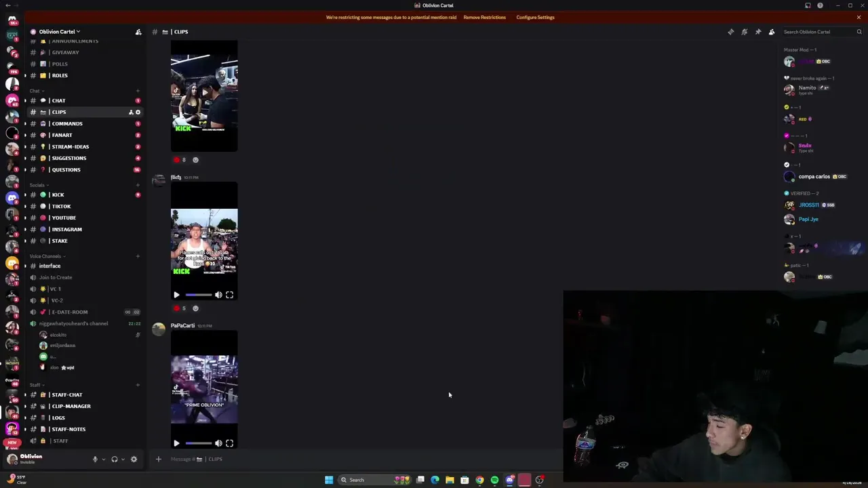The width and height of the screenshot is (868, 488).
Task: Toggle mute on flicfy video clip
Action: click(218, 295)
